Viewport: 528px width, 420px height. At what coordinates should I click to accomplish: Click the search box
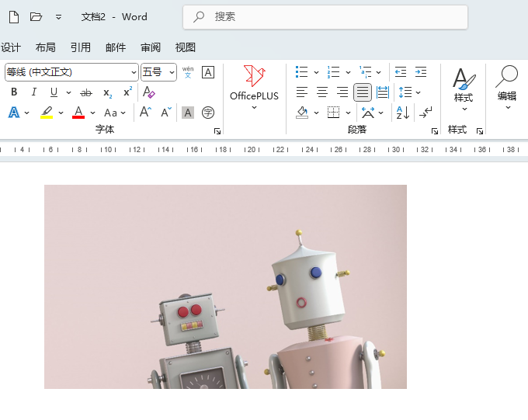[x=325, y=17]
